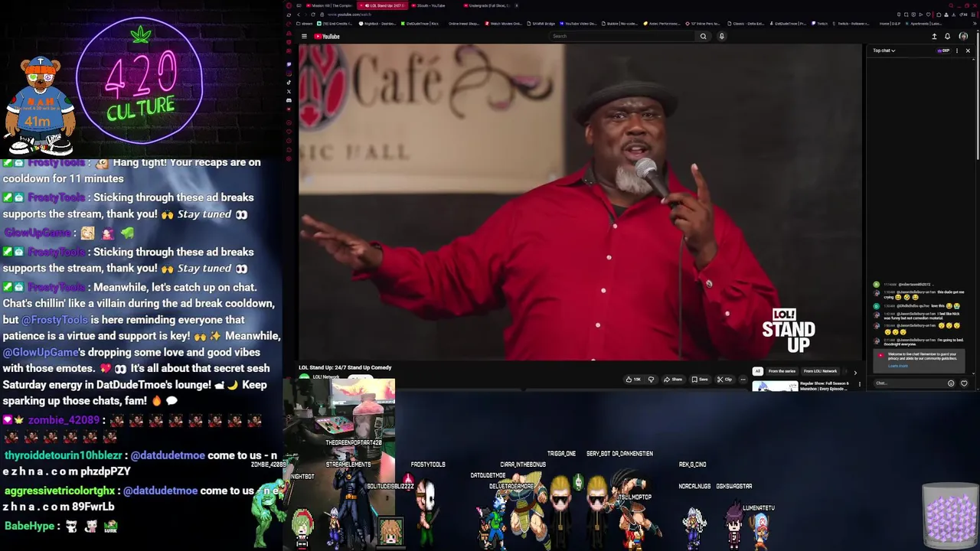Image resolution: width=980 pixels, height=551 pixels.
Task: Click the purple crown badge in chat header
Action: (944, 51)
